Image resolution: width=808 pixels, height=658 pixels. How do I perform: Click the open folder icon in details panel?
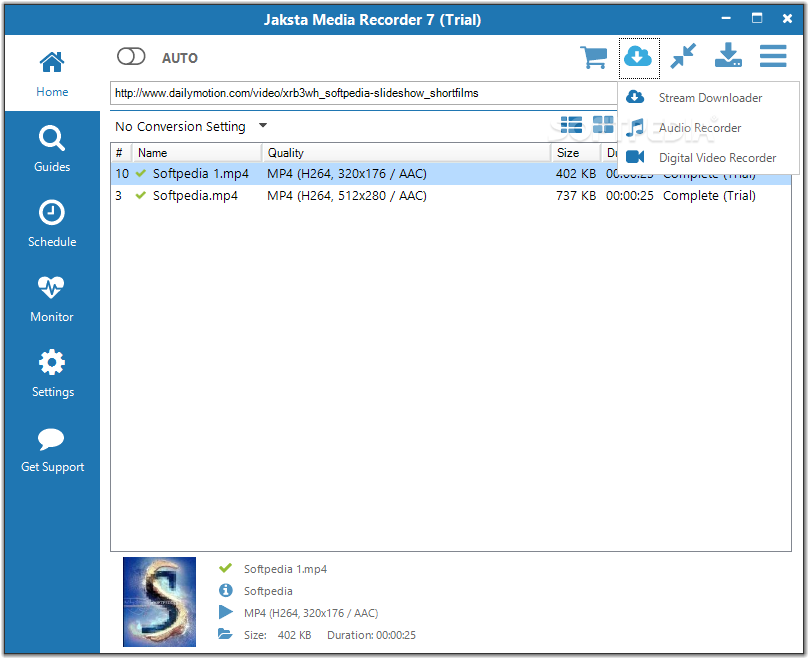point(225,634)
